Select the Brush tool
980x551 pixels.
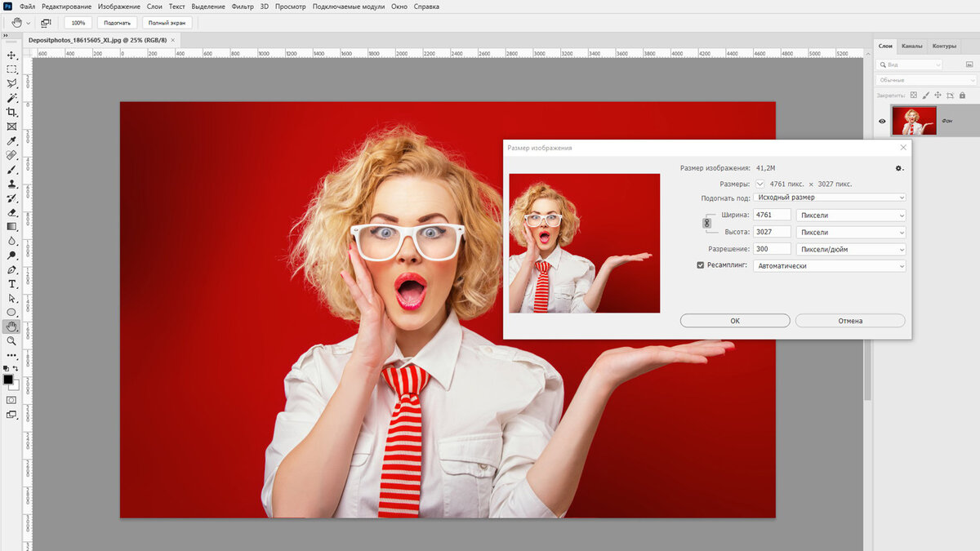coord(11,169)
